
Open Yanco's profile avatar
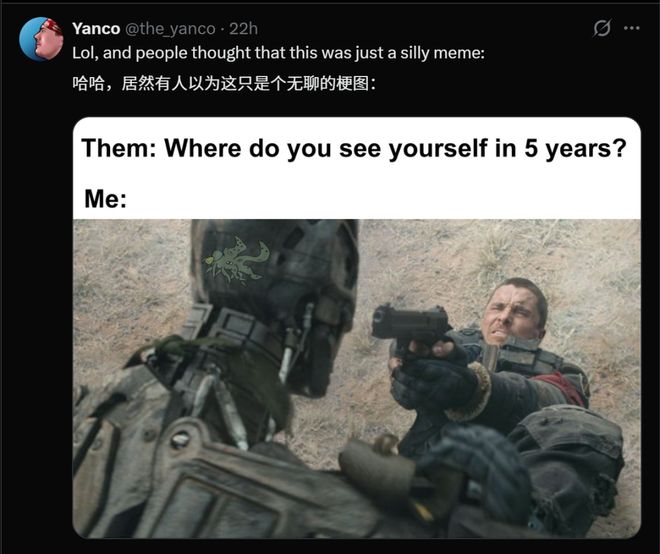pyautogui.click(x=39, y=39)
